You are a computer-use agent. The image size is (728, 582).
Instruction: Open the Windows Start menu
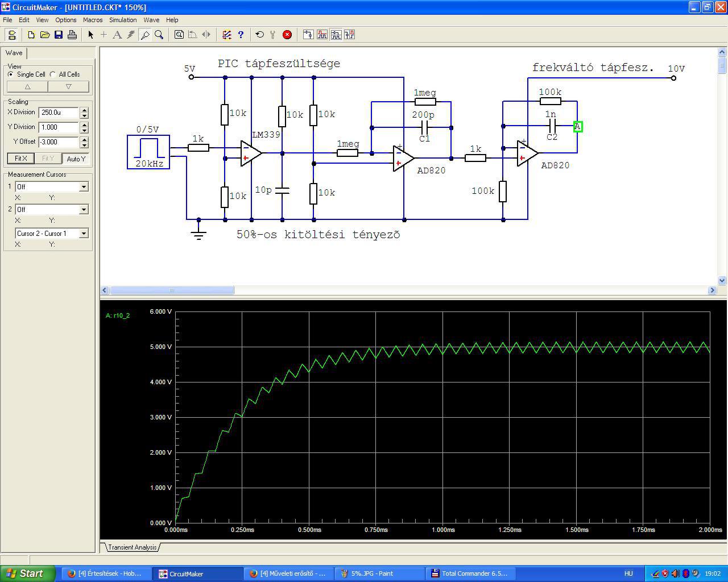point(27,573)
